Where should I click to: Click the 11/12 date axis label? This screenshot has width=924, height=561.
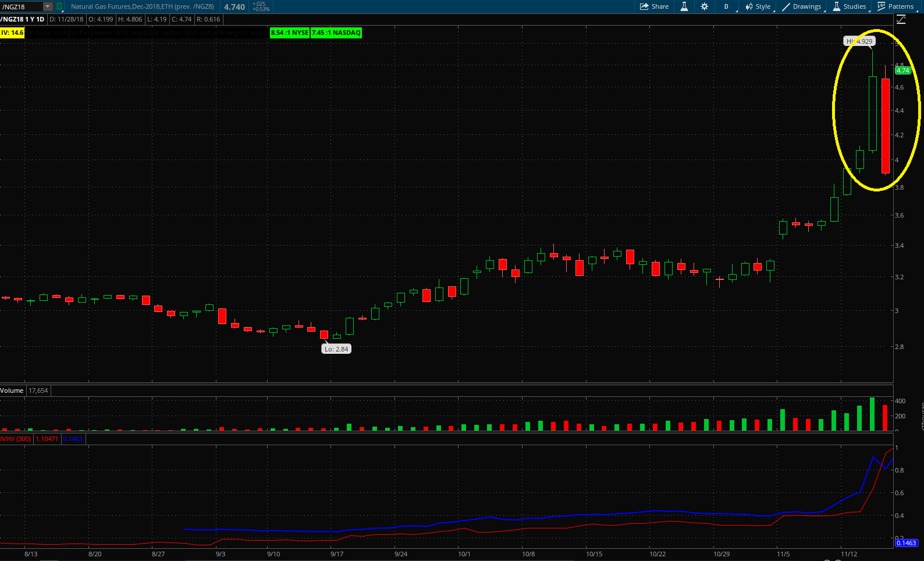pyautogui.click(x=849, y=554)
